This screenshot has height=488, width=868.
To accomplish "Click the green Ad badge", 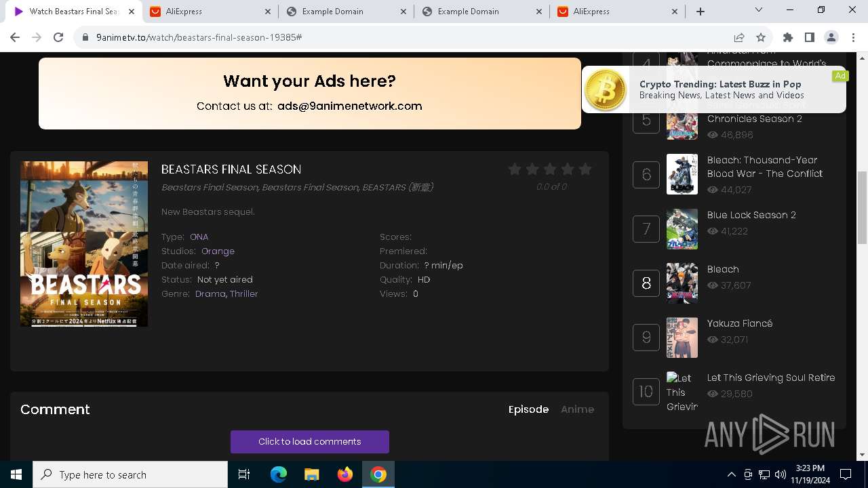I will point(840,76).
